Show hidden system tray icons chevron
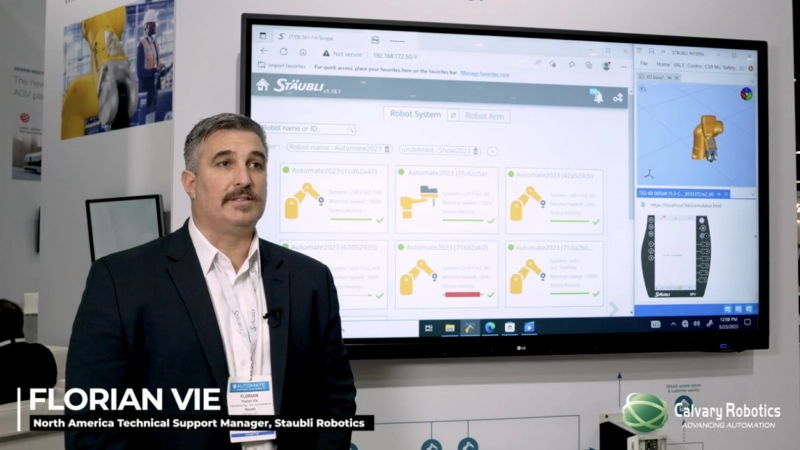The width and height of the screenshot is (800, 450). click(673, 324)
